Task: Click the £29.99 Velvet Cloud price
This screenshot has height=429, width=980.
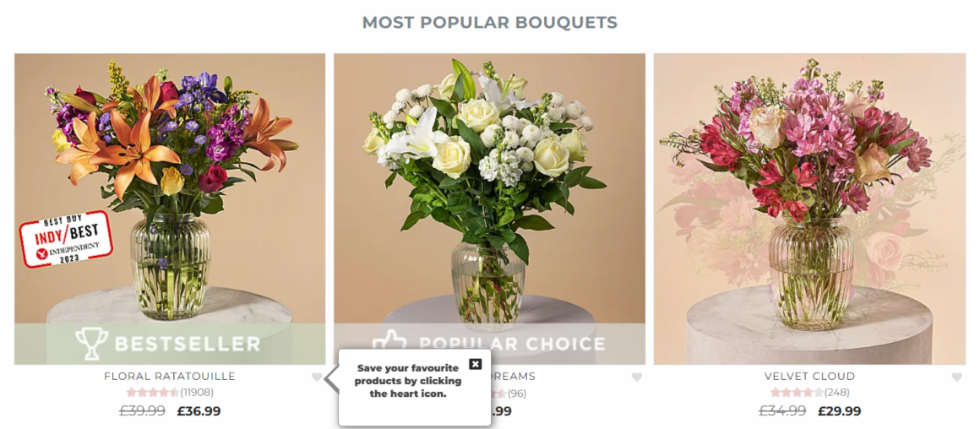Action: [839, 411]
